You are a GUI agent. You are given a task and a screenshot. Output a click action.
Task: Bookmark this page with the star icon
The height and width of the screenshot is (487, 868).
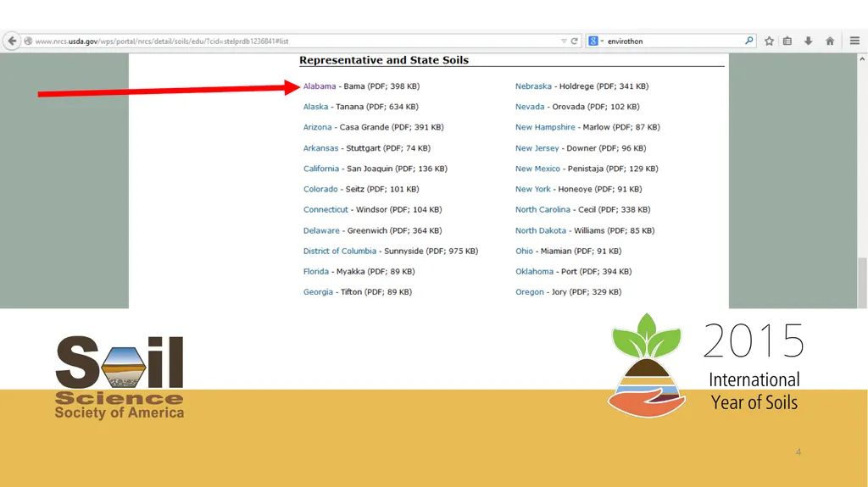coord(769,41)
